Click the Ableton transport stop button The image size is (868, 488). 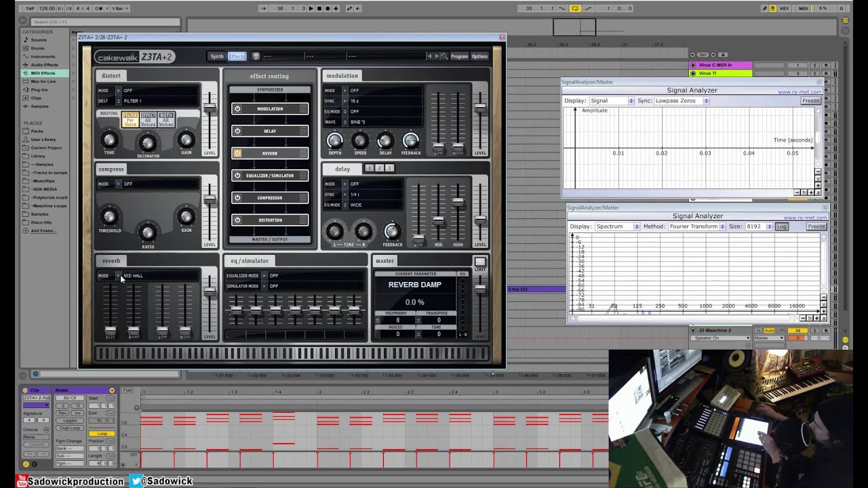pos(319,8)
